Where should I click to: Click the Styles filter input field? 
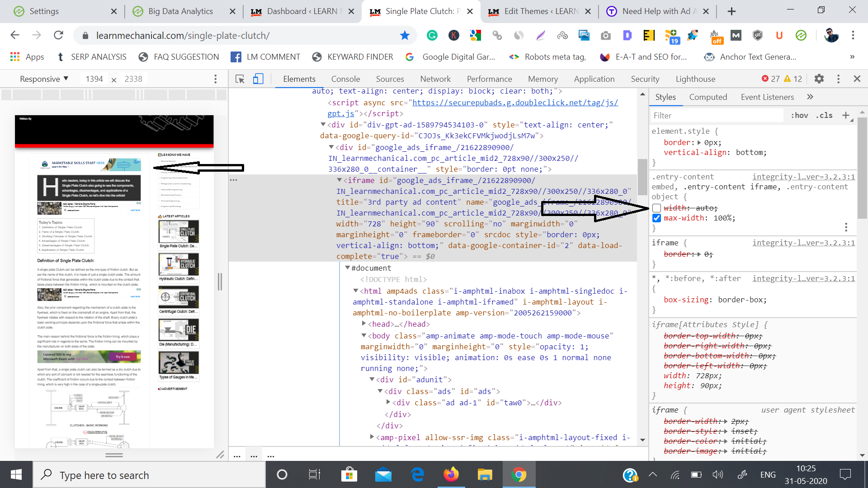[717, 116]
